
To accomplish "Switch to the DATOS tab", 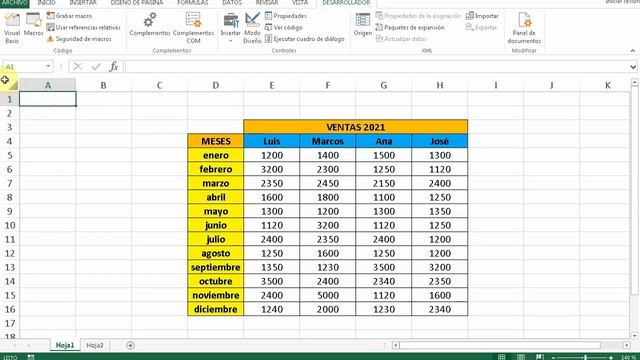I will (232, 3).
